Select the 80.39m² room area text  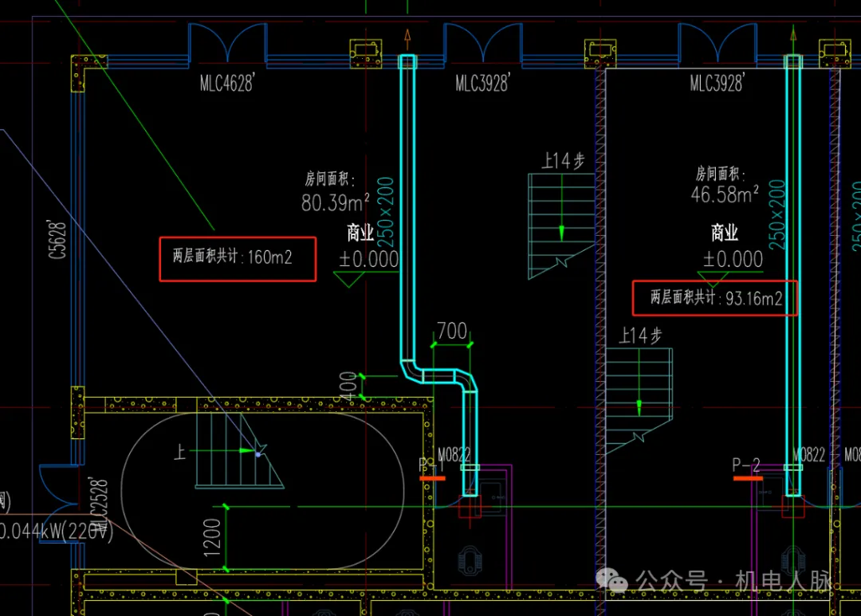click(335, 202)
